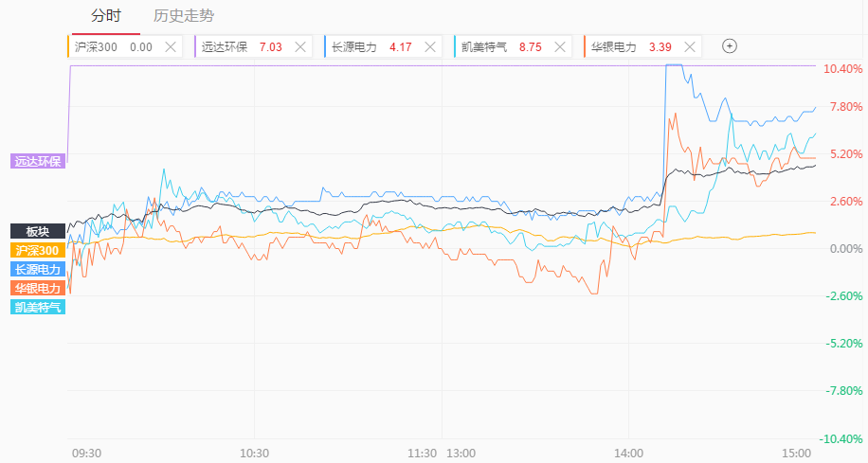The height and width of the screenshot is (463, 868).
Task: Click the 14:00 time axis marker
Action: [628, 453]
